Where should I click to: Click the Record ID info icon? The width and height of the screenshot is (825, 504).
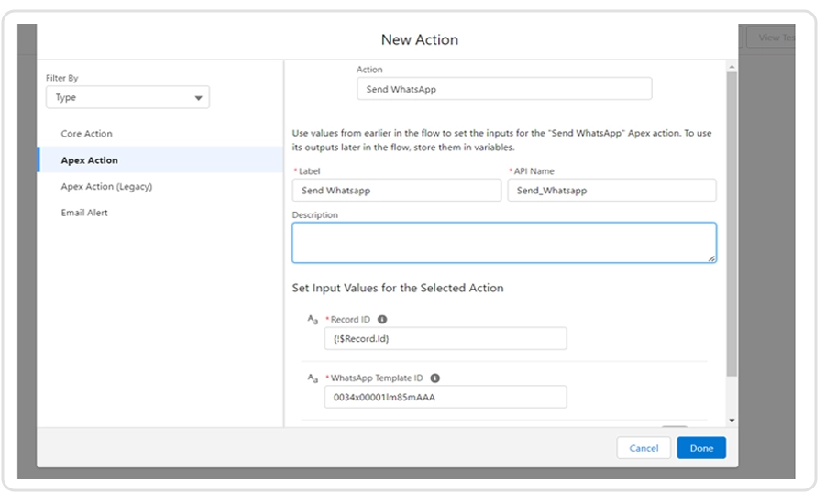382,320
